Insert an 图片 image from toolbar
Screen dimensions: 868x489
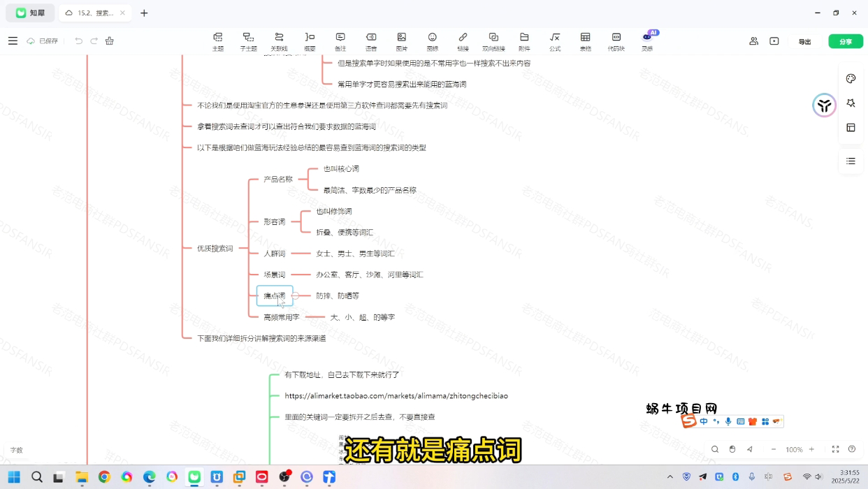click(401, 41)
